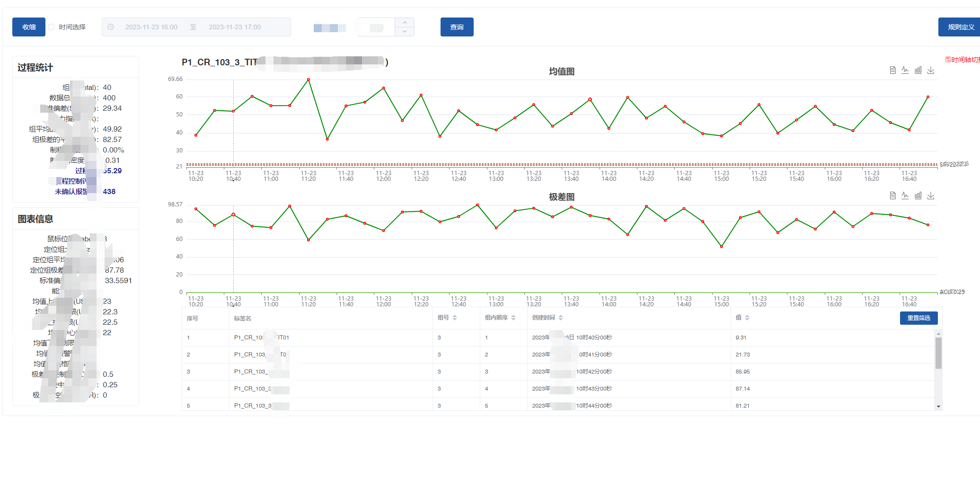Click statistic value 29.34

click(x=112, y=108)
